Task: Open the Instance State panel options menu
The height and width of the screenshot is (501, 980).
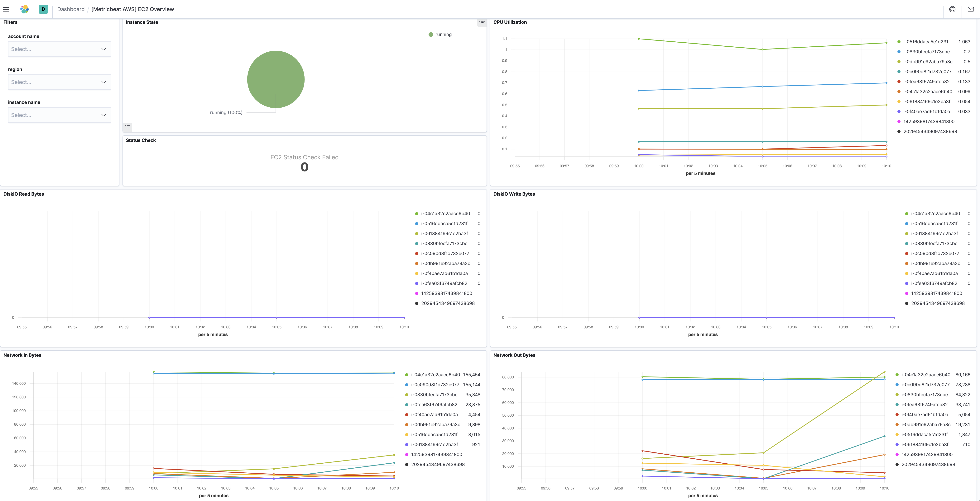Action: click(482, 23)
